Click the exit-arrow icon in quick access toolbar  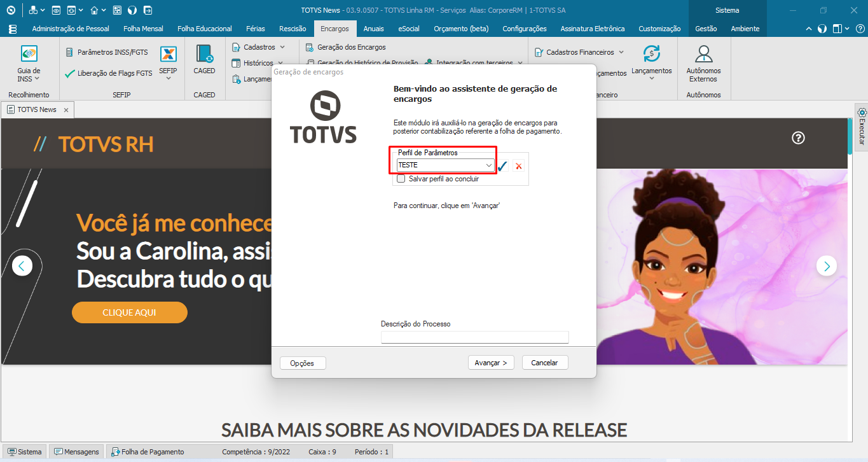coord(148,10)
